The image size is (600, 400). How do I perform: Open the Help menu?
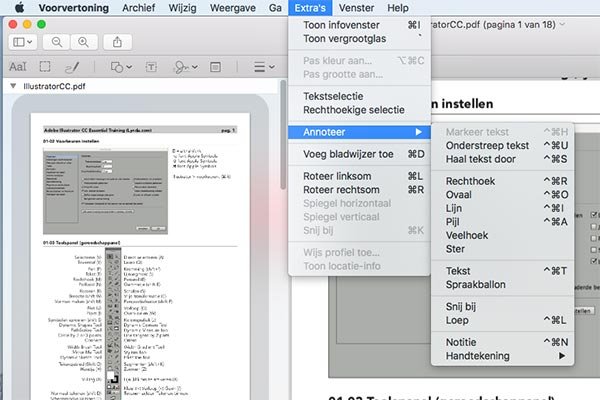click(x=398, y=8)
